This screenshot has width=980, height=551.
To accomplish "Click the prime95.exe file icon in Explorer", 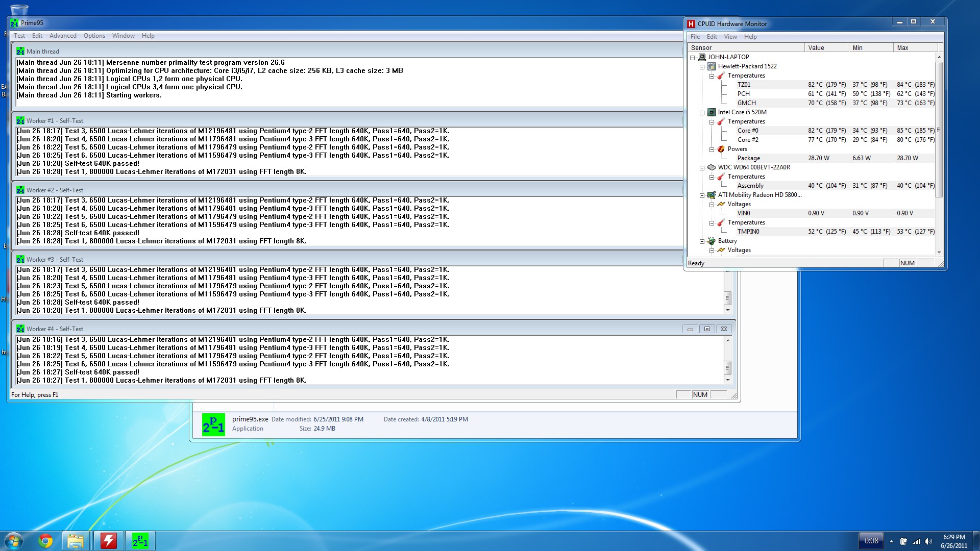I will pos(213,424).
